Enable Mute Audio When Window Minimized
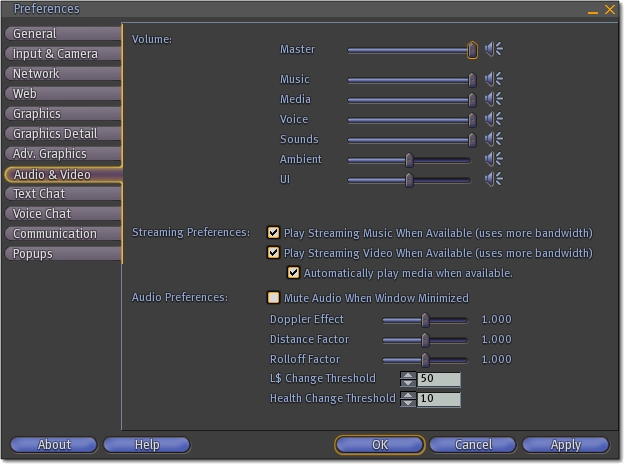 tap(273, 297)
